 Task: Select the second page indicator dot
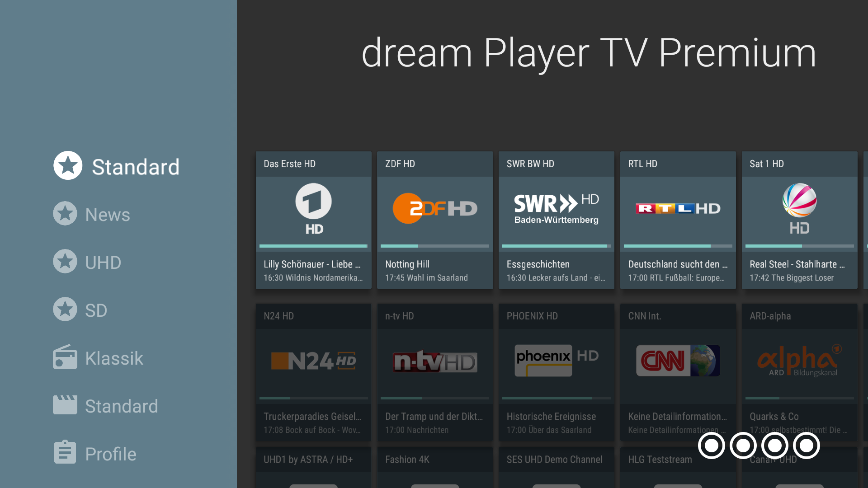click(743, 446)
